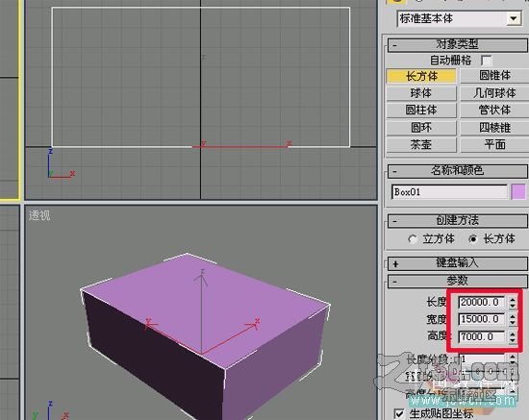This screenshot has height=420, width=529.
Task: Choose the 圆锥体 cone primitive
Action: point(494,76)
